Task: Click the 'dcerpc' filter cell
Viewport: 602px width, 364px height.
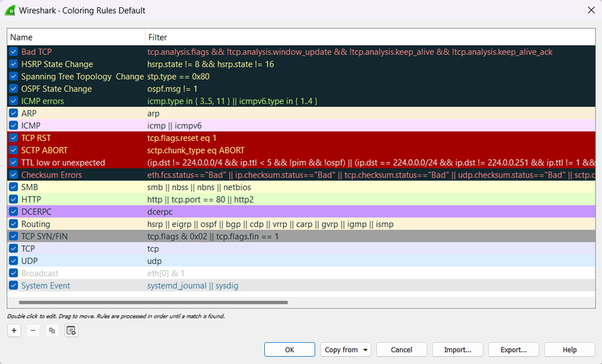Action: point(160,211)
